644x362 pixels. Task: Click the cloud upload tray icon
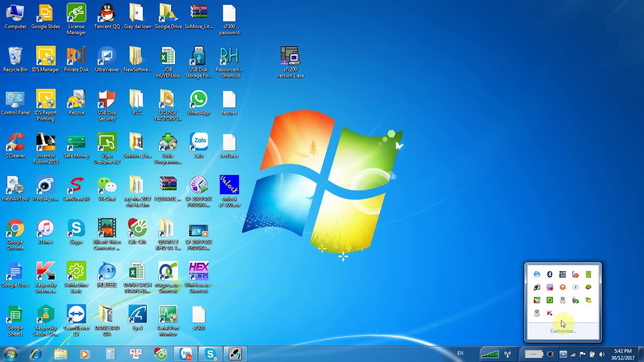[x=576, y=287]
